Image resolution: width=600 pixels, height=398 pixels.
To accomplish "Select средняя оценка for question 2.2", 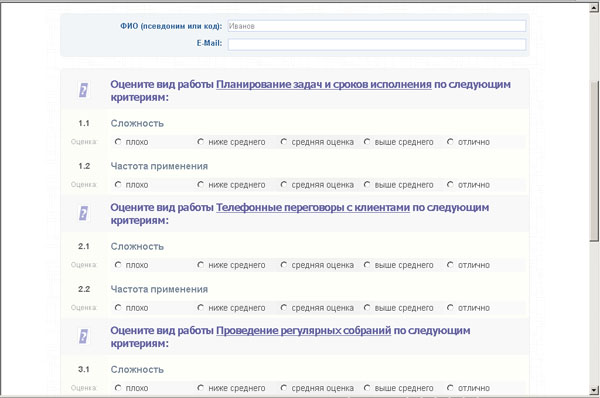I will pyautogui.click(x=284, y=308).
